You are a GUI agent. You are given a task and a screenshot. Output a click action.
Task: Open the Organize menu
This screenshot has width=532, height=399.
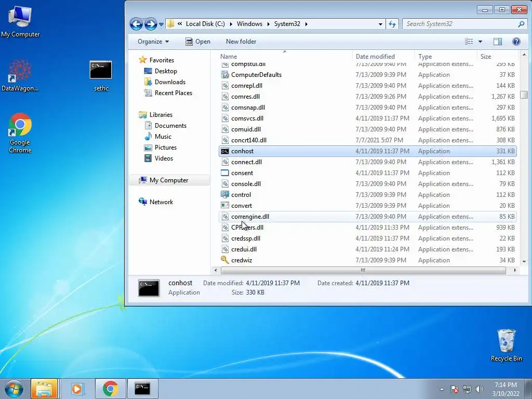(153, 42)
